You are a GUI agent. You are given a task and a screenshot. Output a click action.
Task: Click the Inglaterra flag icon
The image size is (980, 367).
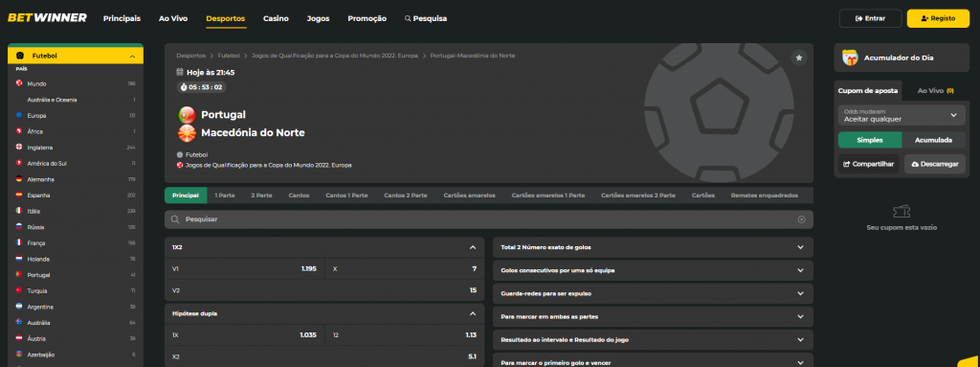[19, 148]
